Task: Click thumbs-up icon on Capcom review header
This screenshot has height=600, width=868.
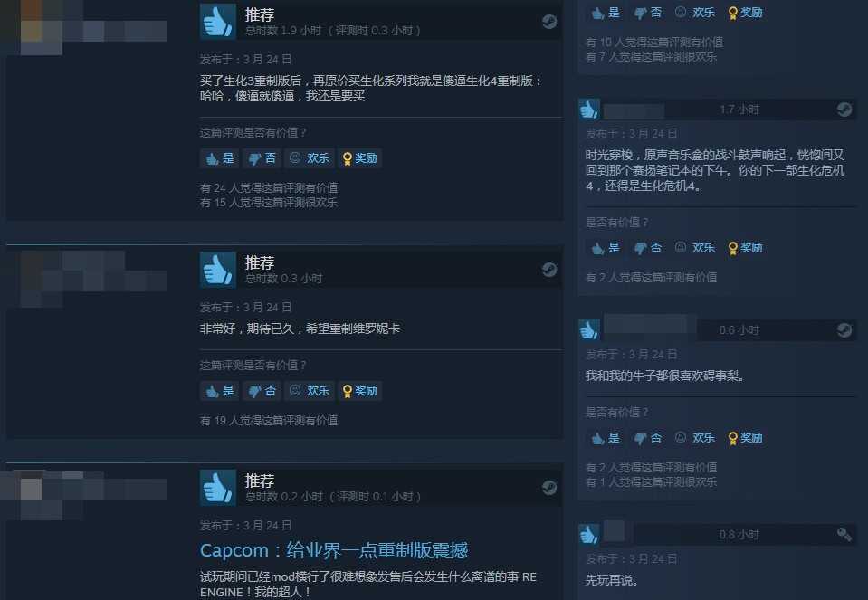Action: click(x=217, y=487)
